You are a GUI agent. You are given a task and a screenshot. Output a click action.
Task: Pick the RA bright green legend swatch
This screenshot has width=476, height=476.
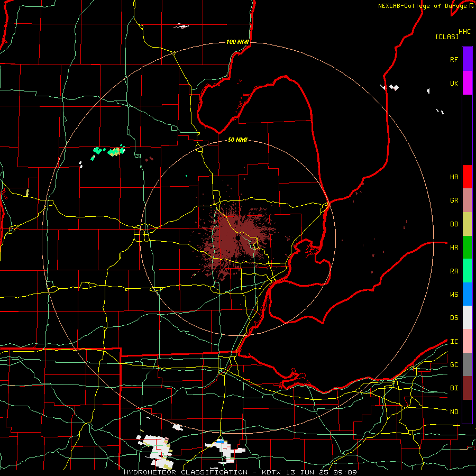(x=467, y=271)
